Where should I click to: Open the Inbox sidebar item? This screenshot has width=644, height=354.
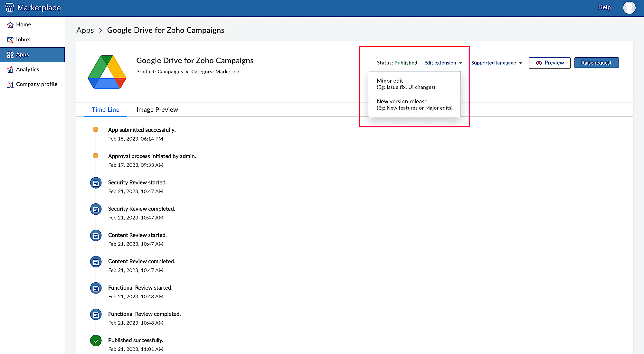[23, 40]
